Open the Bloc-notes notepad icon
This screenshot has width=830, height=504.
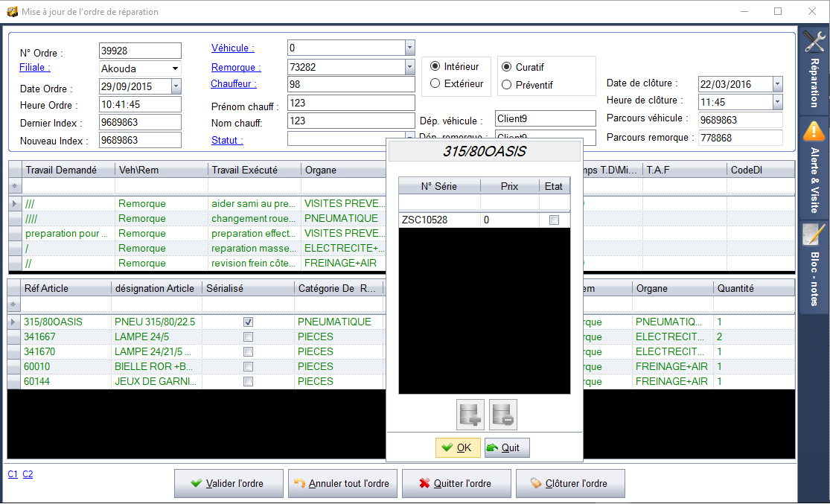pyautogui.click(x=814, y=235)
